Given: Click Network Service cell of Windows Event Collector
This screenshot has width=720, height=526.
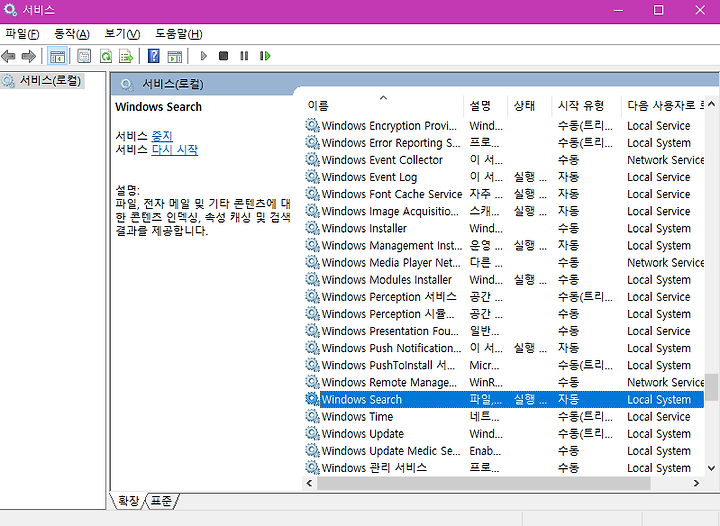Looking at the screenshot, I should 665,160.
